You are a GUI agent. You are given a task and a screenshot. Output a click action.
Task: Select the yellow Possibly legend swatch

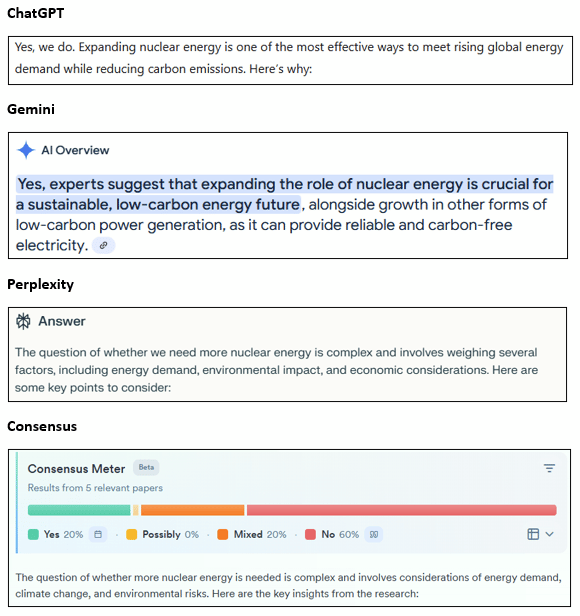(132, 535)
